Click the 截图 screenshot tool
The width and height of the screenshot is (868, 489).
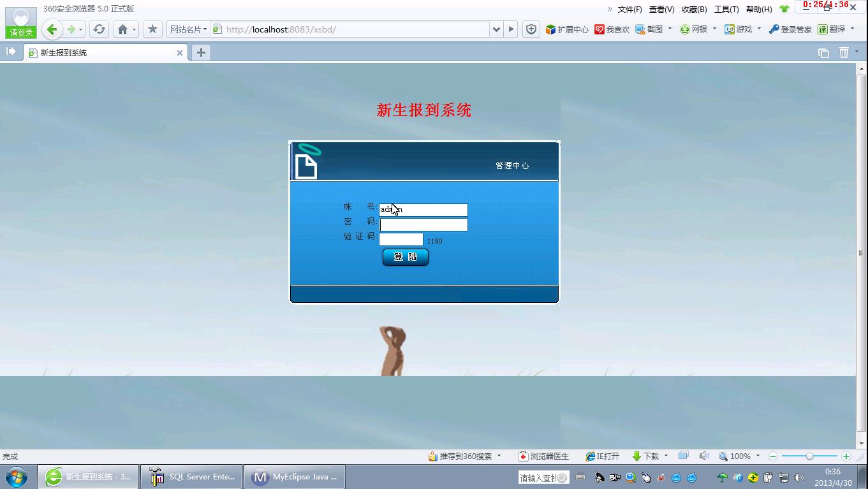[649, 29]
